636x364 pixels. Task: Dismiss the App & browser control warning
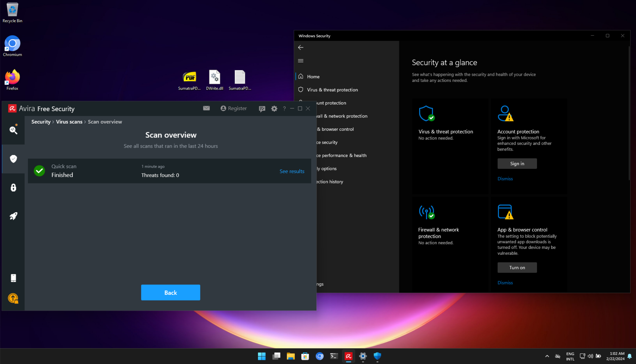(505, 283)
